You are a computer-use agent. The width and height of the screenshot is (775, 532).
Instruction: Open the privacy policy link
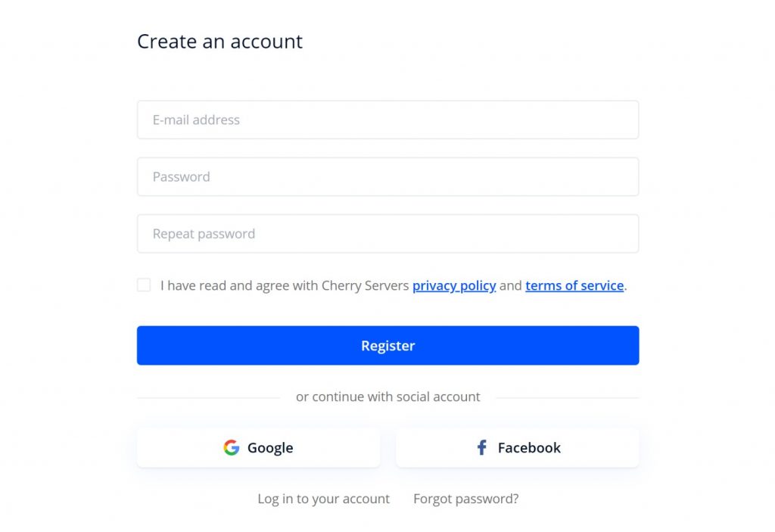click(454, 286)
